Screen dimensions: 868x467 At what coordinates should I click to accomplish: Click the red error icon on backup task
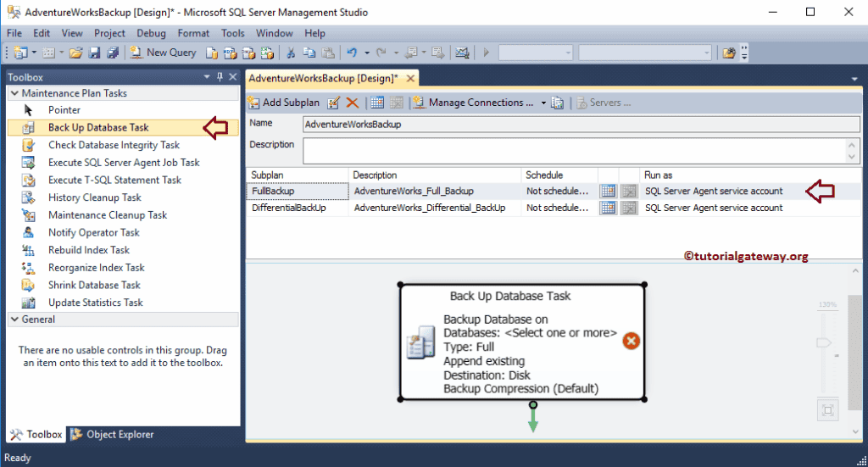pyautogui.click(x=631, y=341)
